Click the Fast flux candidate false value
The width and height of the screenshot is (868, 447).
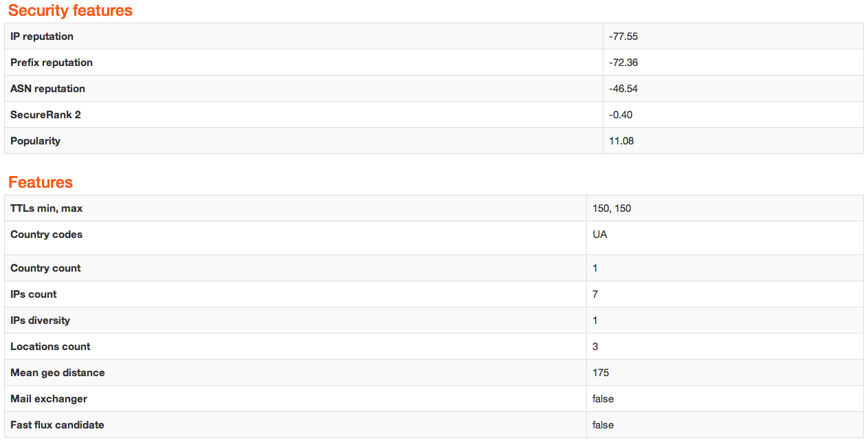click(603, 425)
